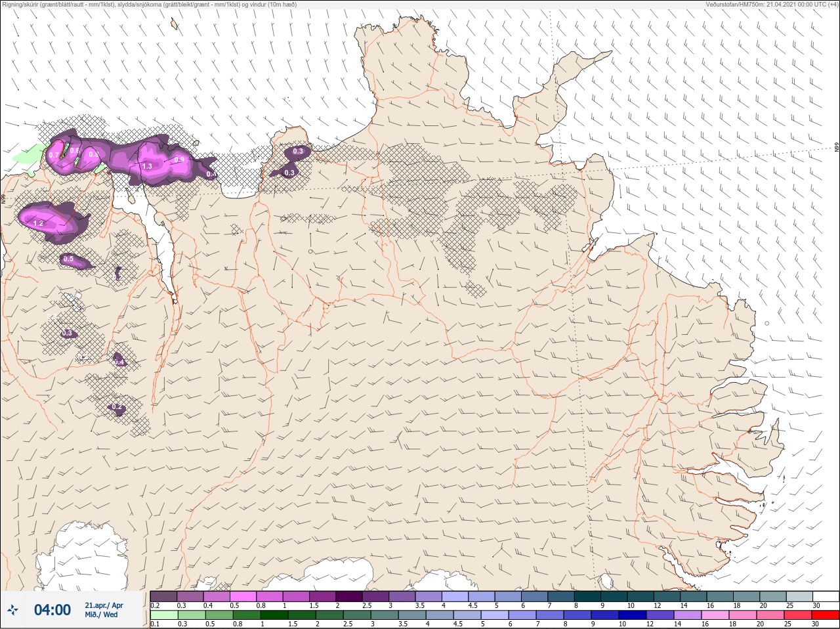Click the N99 latitude label at right edge
Screen dimensions: 840x629
click(837, 148)
